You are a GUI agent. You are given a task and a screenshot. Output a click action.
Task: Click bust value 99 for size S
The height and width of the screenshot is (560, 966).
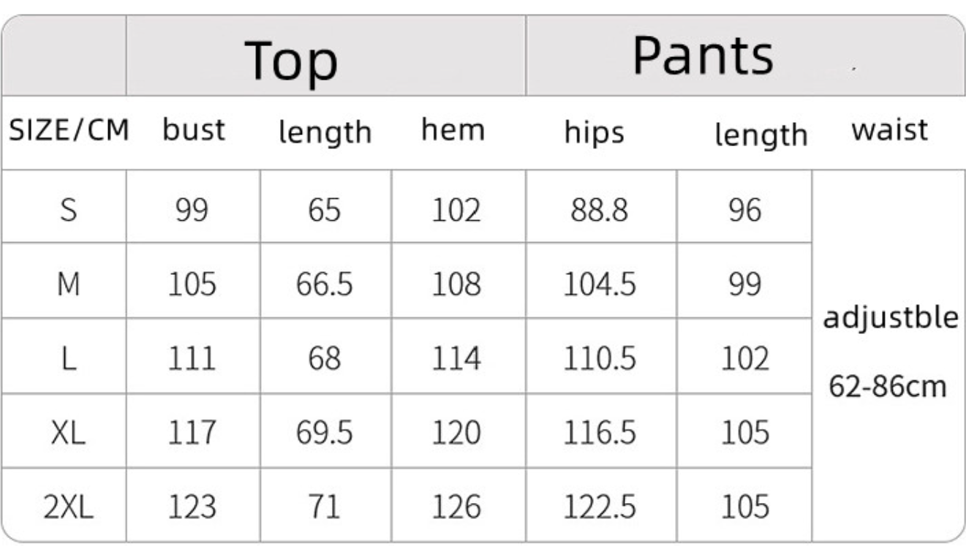[x=192, y=211]
